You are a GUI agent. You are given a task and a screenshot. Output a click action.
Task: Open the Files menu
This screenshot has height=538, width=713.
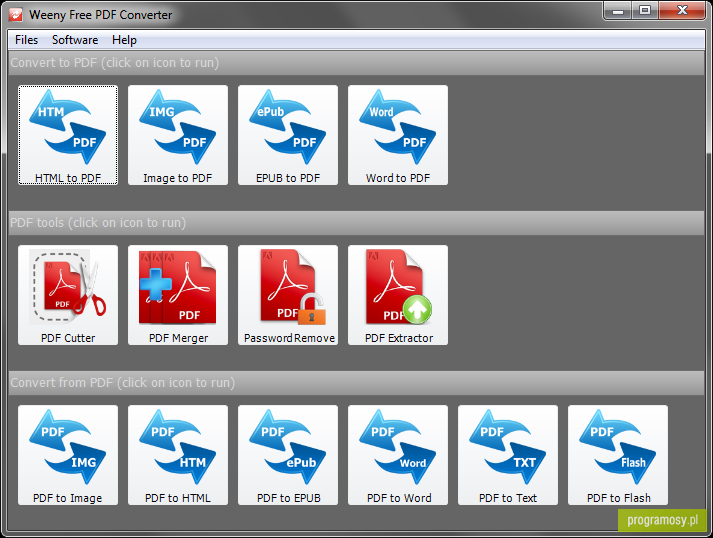[26, 40]
